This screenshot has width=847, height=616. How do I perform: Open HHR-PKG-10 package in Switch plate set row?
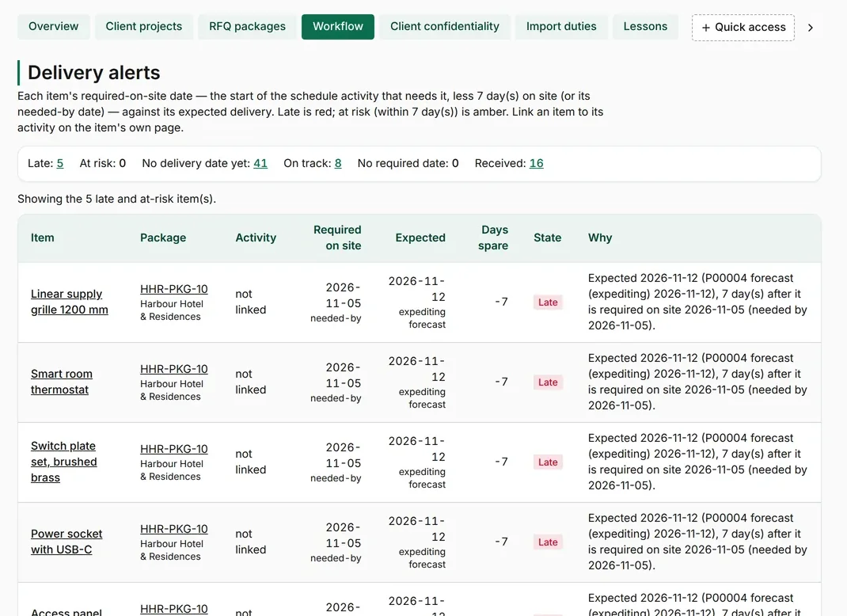coord(174,449)
